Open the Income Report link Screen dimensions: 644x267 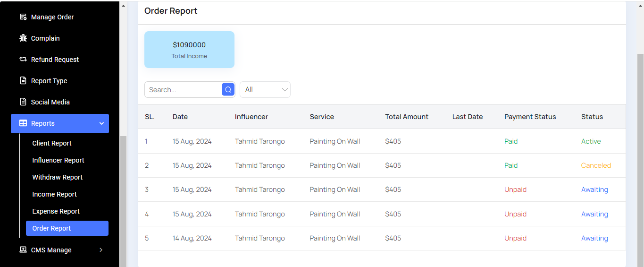point(54,194)
